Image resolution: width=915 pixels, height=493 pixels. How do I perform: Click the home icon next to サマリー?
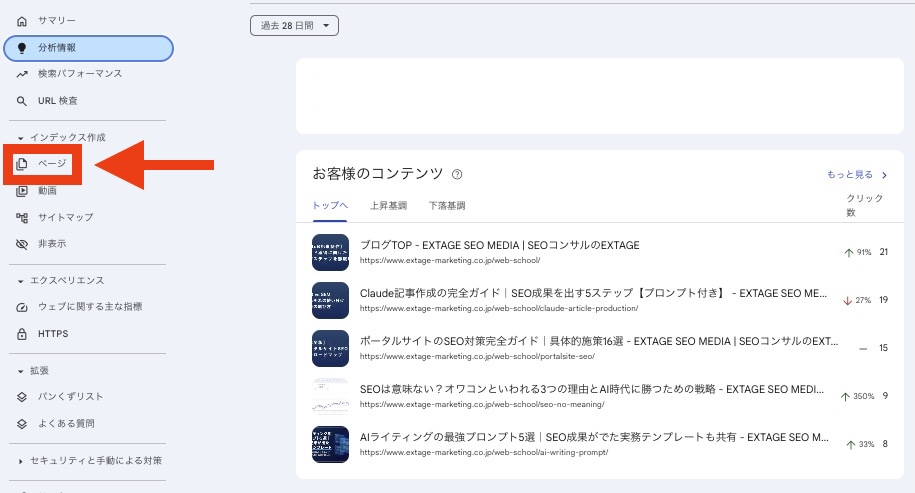(x=22, y=21)
